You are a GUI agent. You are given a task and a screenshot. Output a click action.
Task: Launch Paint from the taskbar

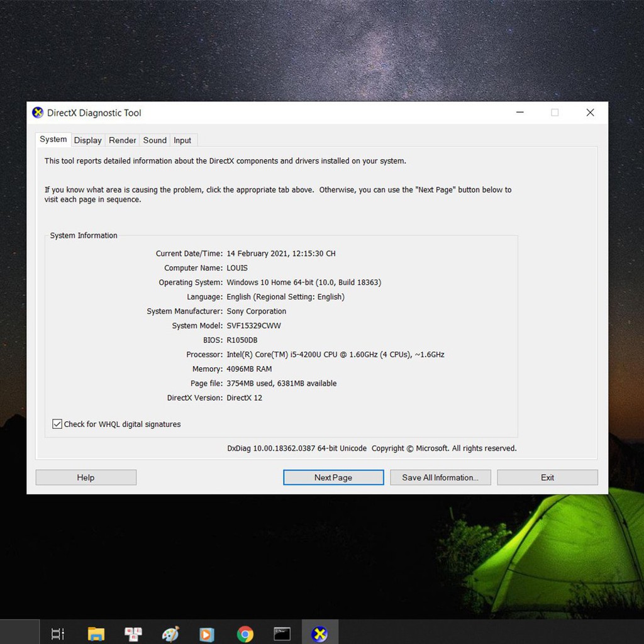pos(170,634)
